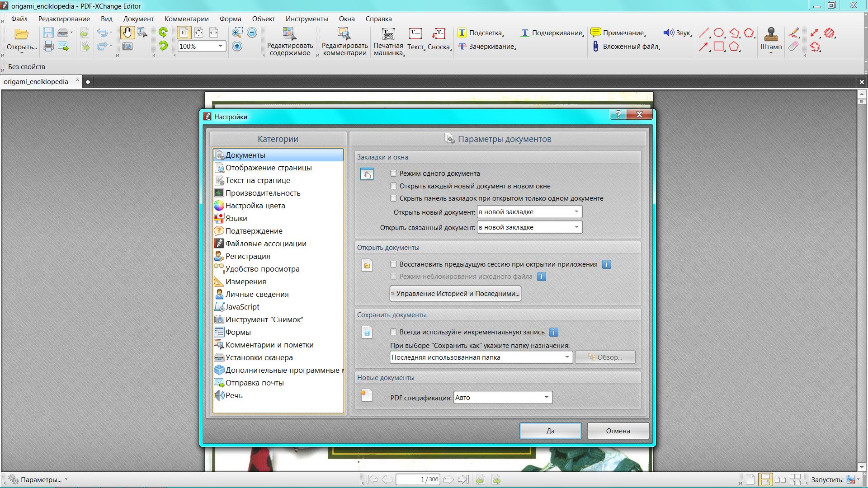The image size is (868, 488).
Task: Open the Комментарии menu
Action: coord(187,19)
